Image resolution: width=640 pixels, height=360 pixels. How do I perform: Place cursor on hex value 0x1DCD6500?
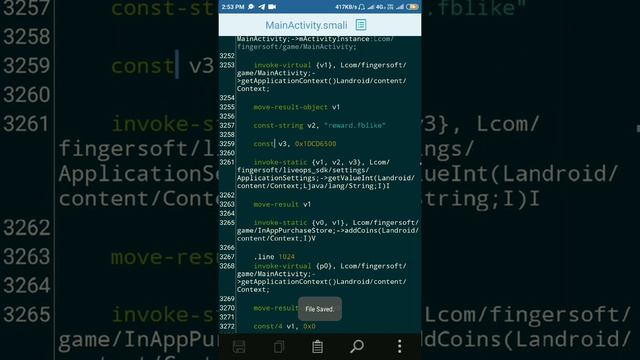point(316,144)
